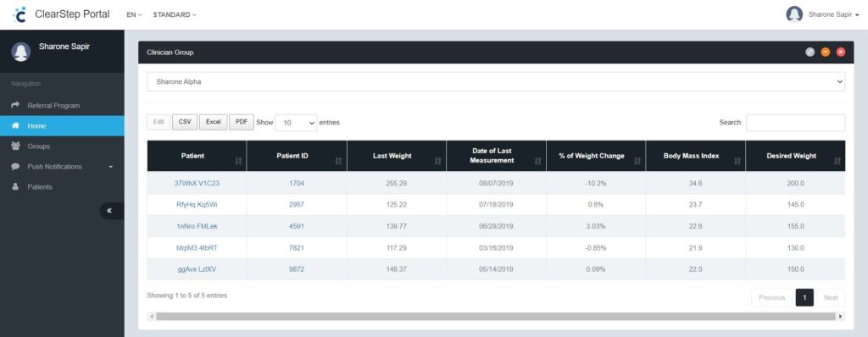Click the red close panel icon
The height and width of the screenshot is (337, 868).
(841, 52)
